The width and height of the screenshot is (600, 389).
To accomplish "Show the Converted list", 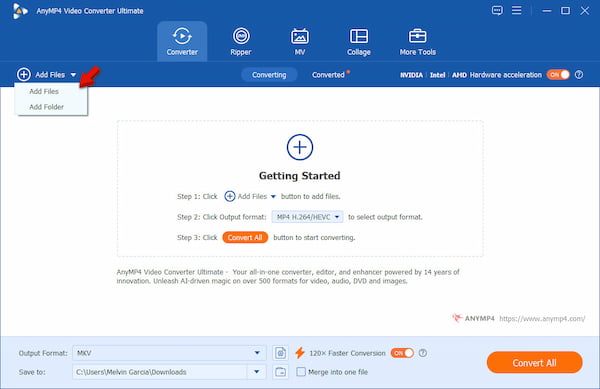I will coord(328,75).
